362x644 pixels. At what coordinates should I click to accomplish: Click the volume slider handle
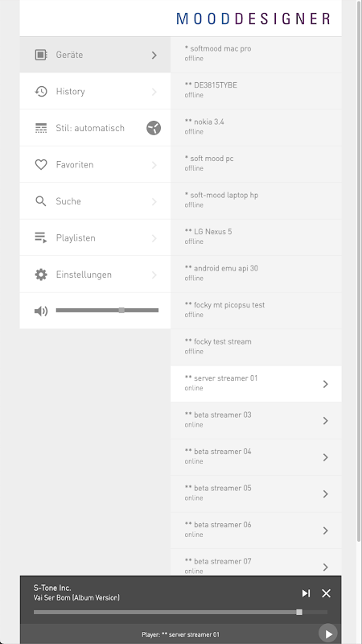point(121,310)
